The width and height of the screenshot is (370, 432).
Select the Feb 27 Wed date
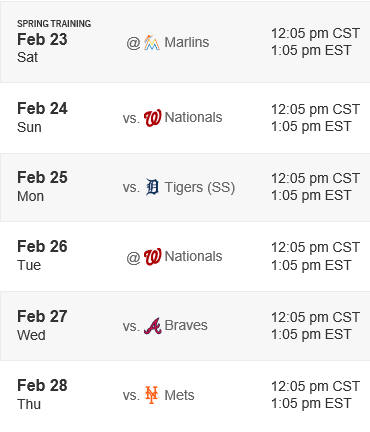[x=42, y=326]
